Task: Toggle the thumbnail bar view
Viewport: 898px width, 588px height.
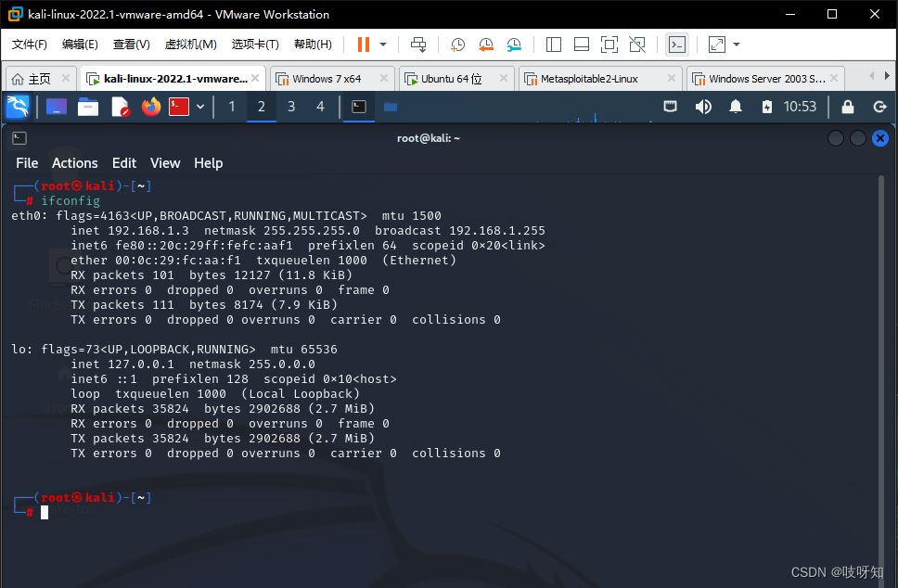Action: click(582, 45)
